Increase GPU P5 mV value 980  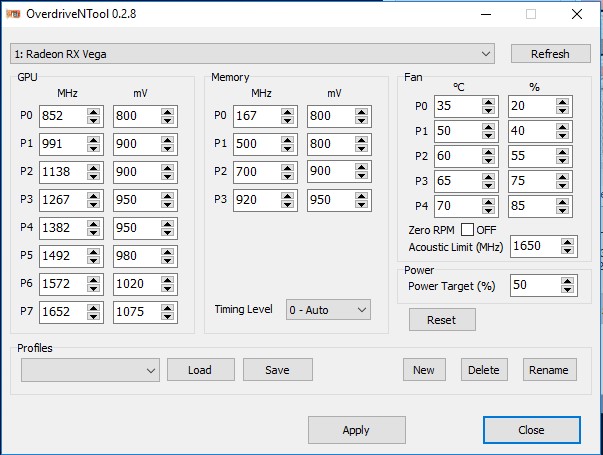(167, 252)
